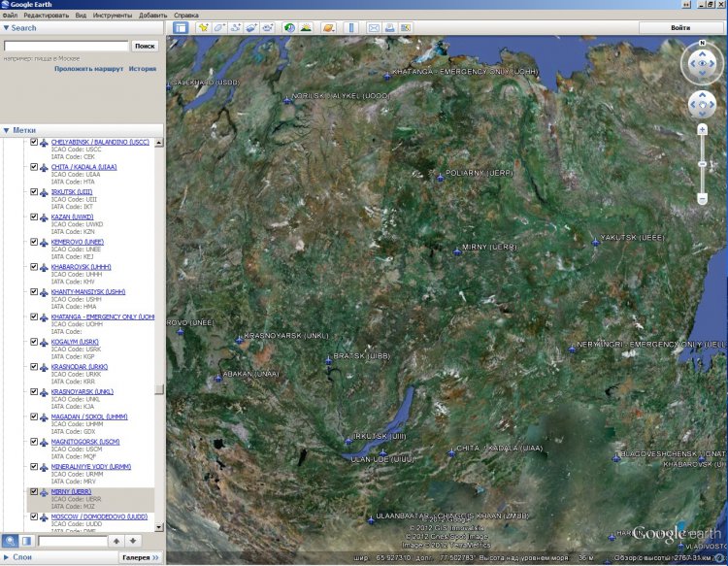Collapse the Search panel triangle
This screenshot has height=566, width=728.
tap(6, 28)
